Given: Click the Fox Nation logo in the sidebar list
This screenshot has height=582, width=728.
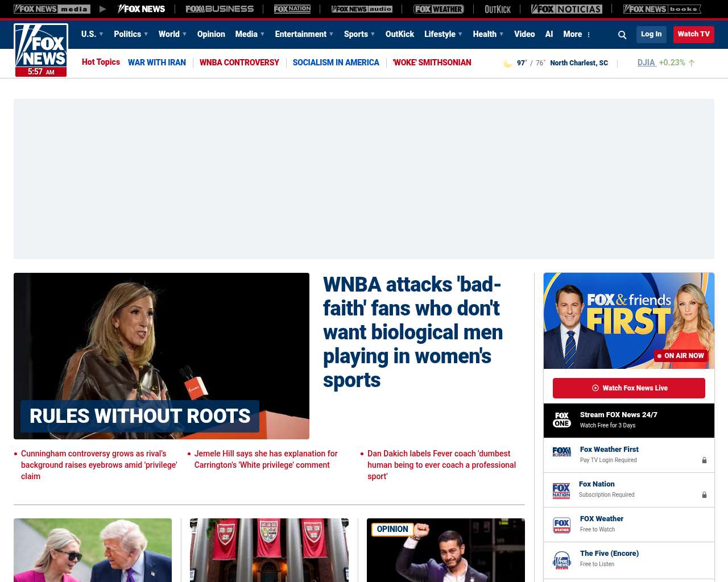Looking at the screenshot, I should click(561, 490).
